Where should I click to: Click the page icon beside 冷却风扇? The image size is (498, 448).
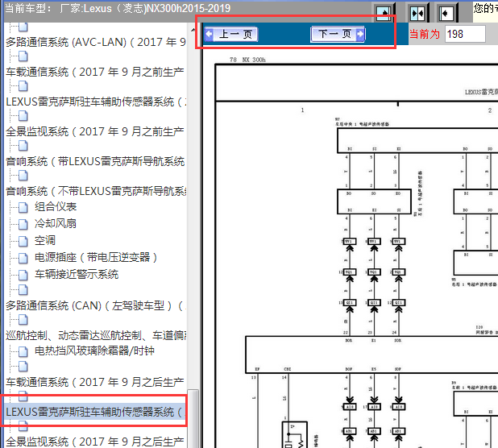[x=23, y=224]
